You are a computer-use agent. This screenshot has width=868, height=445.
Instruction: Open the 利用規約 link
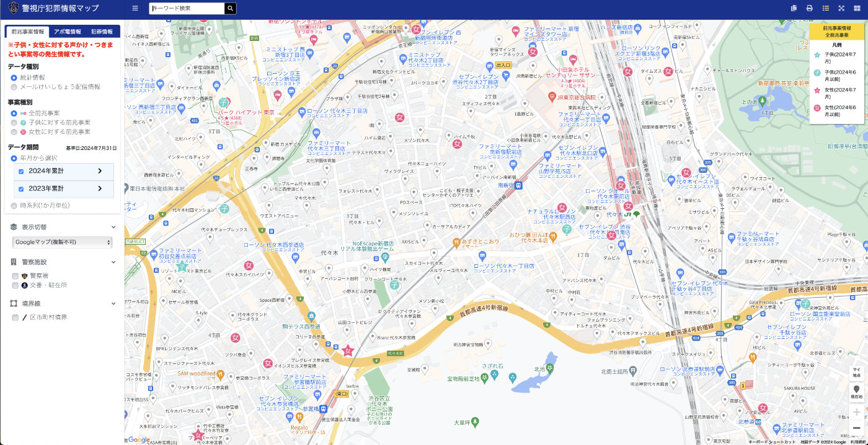click(859, 442)
